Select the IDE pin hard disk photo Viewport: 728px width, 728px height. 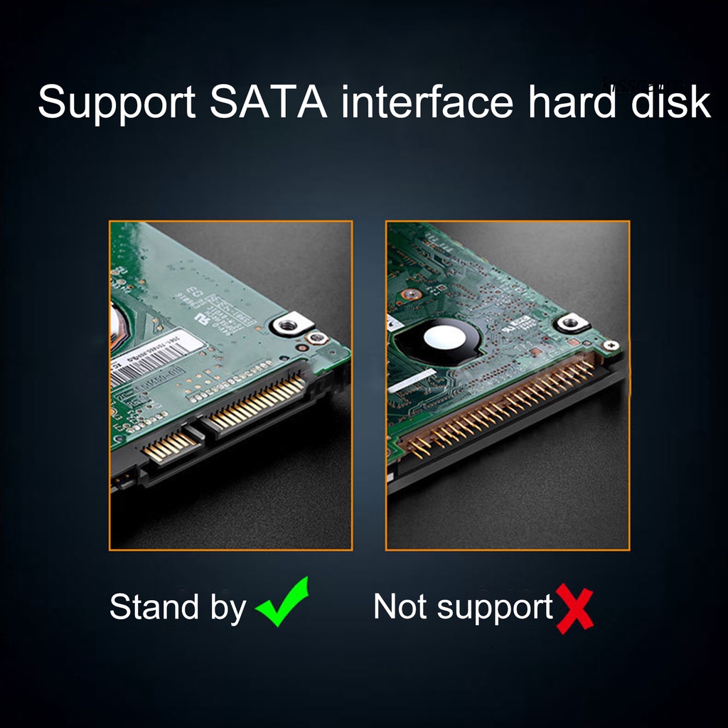(x=508, y=385)
